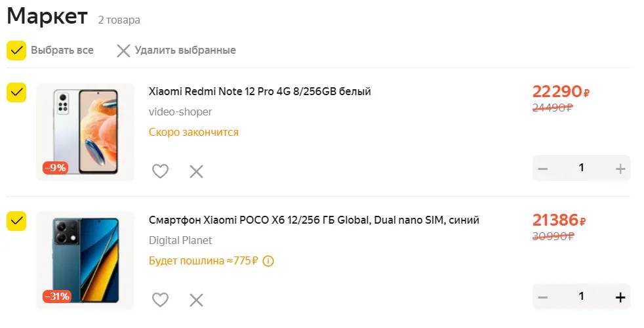Open the Digital Planet seller page
Image resolution: width=644 pixels, height=328 pixels.
pyautogui.click(x=180, y=240)
